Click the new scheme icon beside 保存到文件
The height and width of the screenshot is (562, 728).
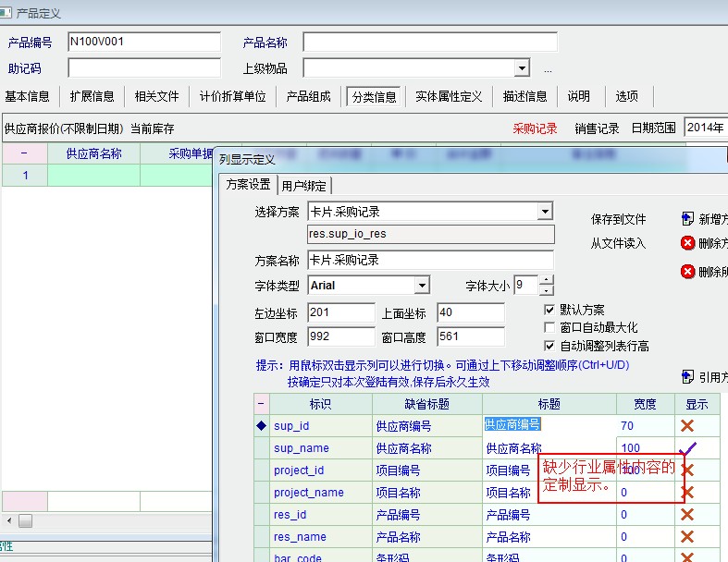tap(687, 219)
